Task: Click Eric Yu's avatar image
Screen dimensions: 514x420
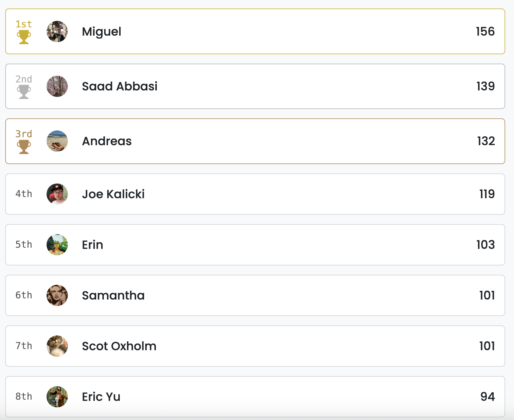Action: coord(57,397)
